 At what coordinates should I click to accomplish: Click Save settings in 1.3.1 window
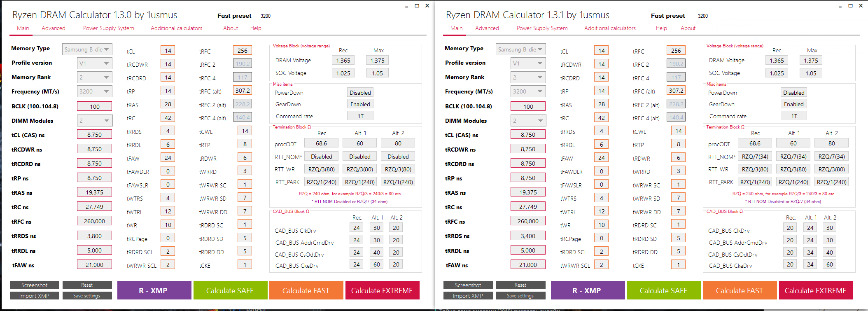point(520,296)
